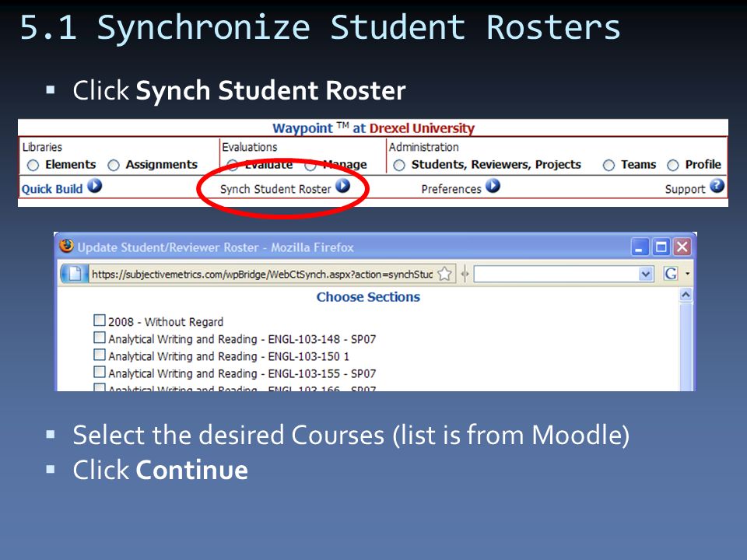Click the Synch Student Roster text link
747x560 pixels.
point(275,189)
